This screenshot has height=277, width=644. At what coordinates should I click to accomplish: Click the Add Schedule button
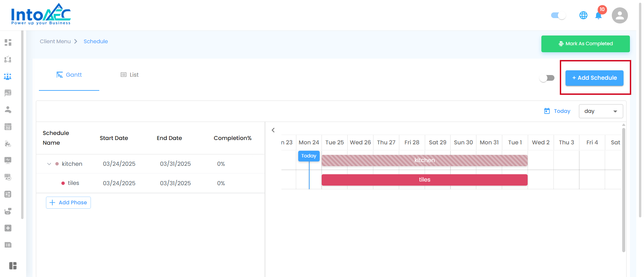pyautogui.click(x=594, y=78)
